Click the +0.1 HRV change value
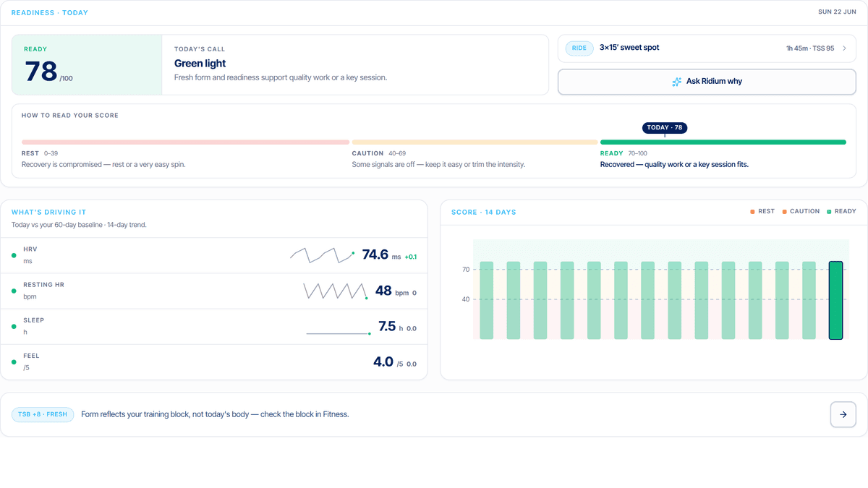868x488 pixels. (x=410, y=257)
